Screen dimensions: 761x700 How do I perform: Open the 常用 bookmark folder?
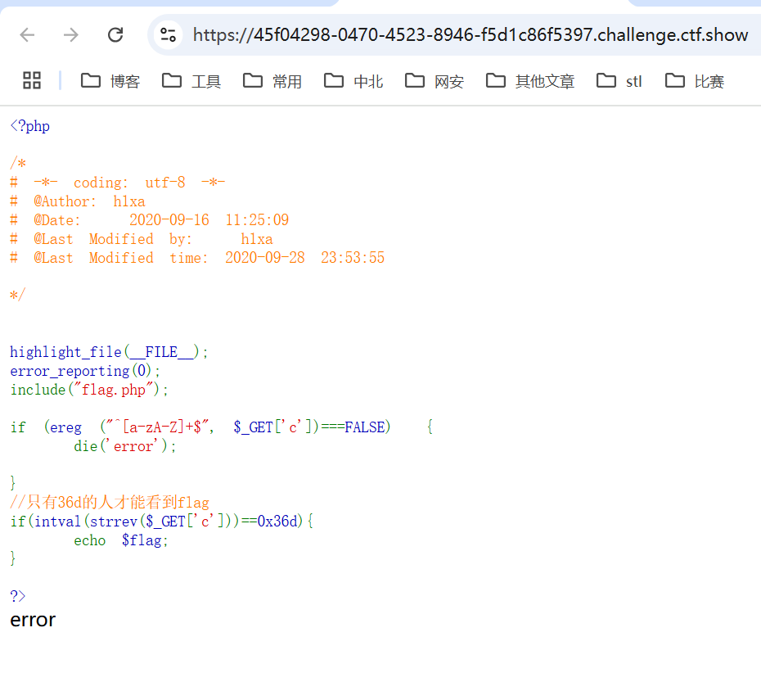(272, 81)
